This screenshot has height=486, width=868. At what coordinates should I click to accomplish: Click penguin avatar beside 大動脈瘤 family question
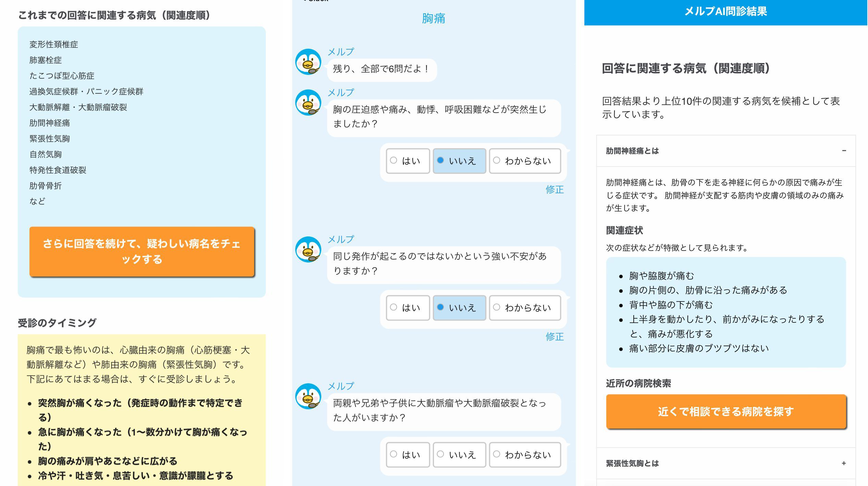pyautogui.click(x=308, y=396)
